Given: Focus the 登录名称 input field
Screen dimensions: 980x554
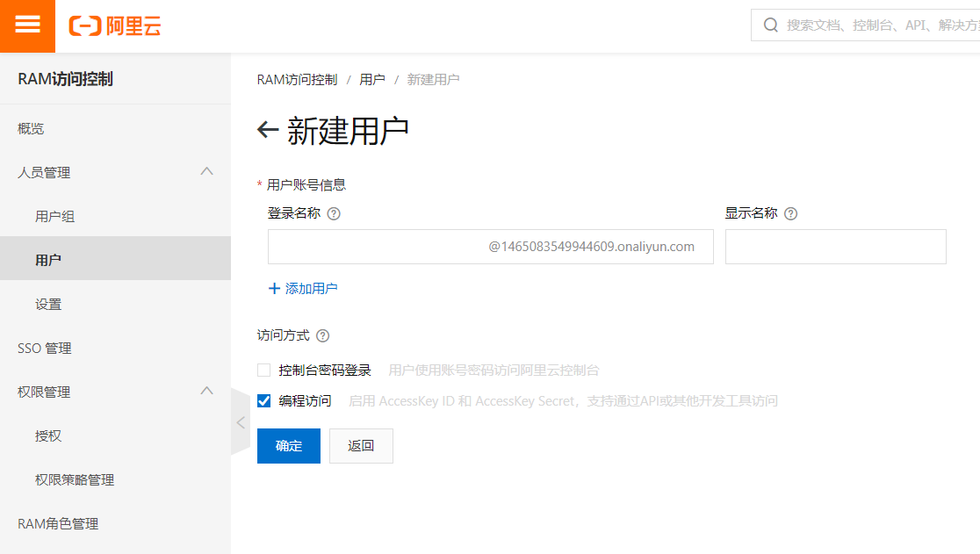Looking at the screenshot, I should pos(491,247).
